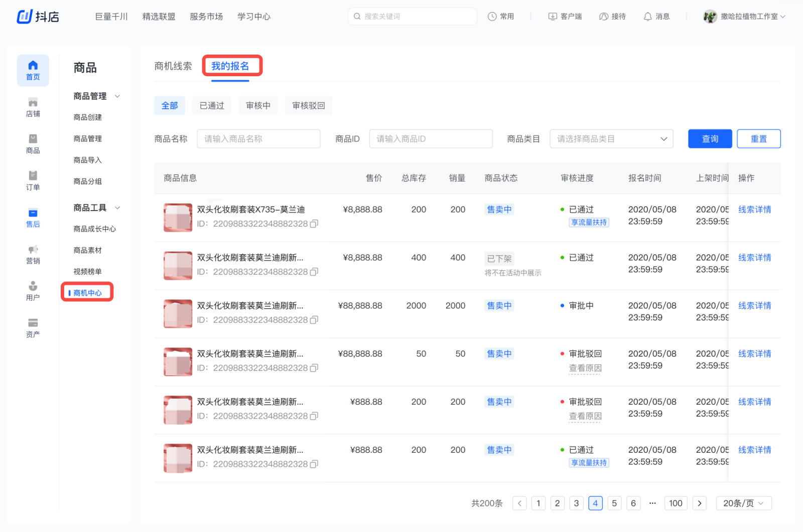This screenshot has width=803, height=532.
Task: Open 线索详情 for the first product
Action: click(754, 210)
